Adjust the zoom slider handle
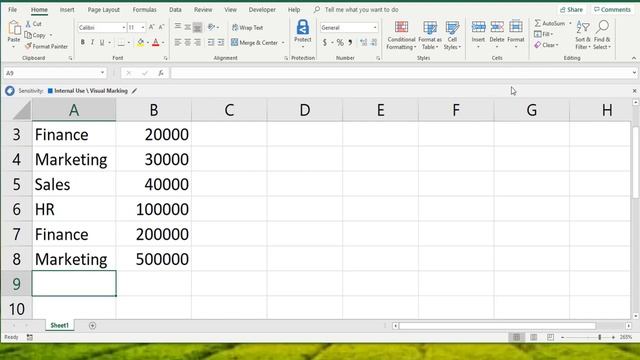The image size is (640, 360). click(600, 337)
